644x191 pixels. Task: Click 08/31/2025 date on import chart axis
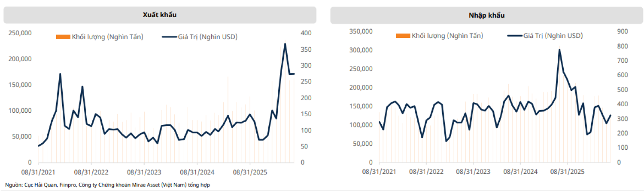click(x=568, y=172)
